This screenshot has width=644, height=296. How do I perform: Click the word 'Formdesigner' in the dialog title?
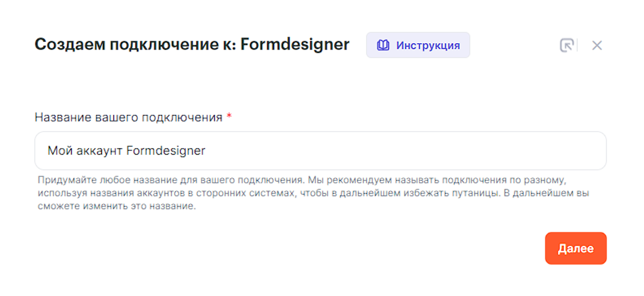pos(295,45)
